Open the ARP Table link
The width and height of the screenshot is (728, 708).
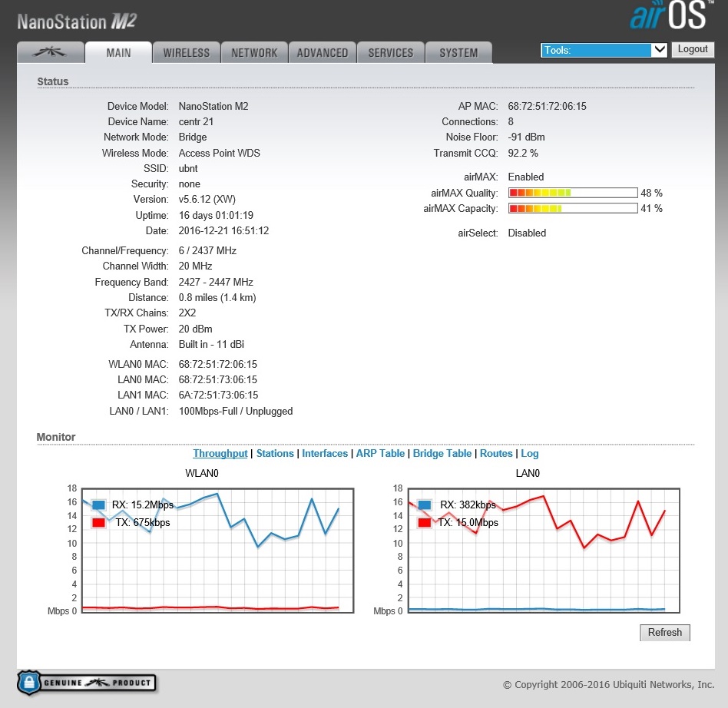point(380,453)
